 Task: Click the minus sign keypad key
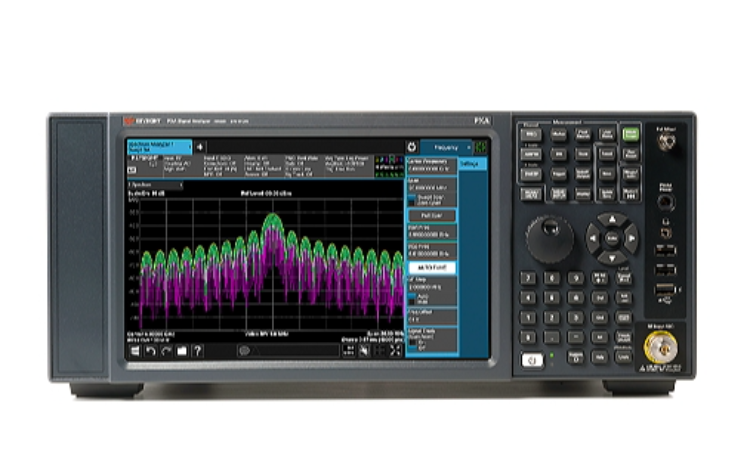[575, 337]
